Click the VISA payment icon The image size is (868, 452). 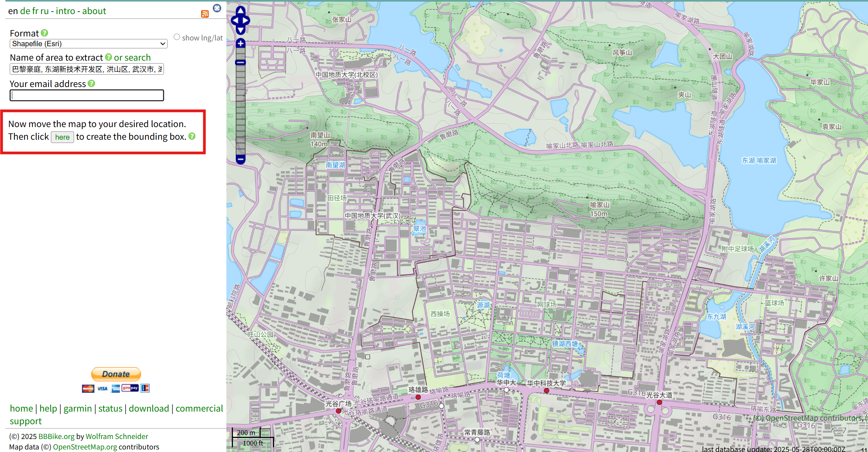102,388
